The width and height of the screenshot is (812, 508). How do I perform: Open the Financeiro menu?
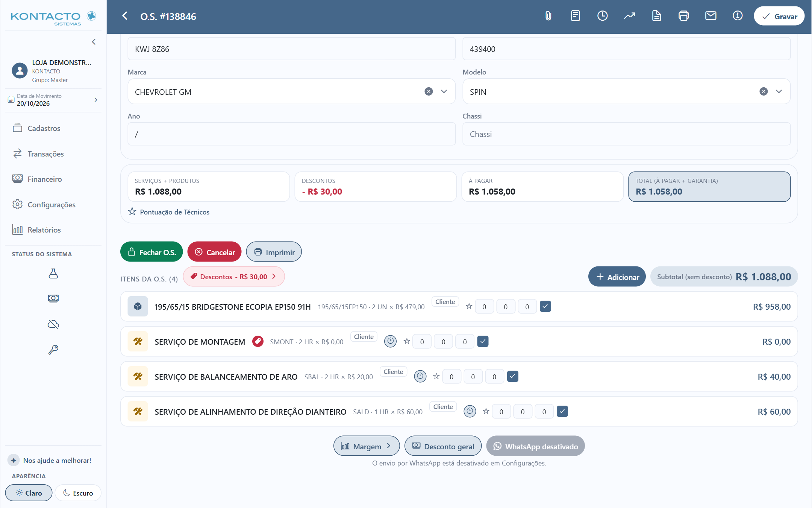tap(53, 179)
